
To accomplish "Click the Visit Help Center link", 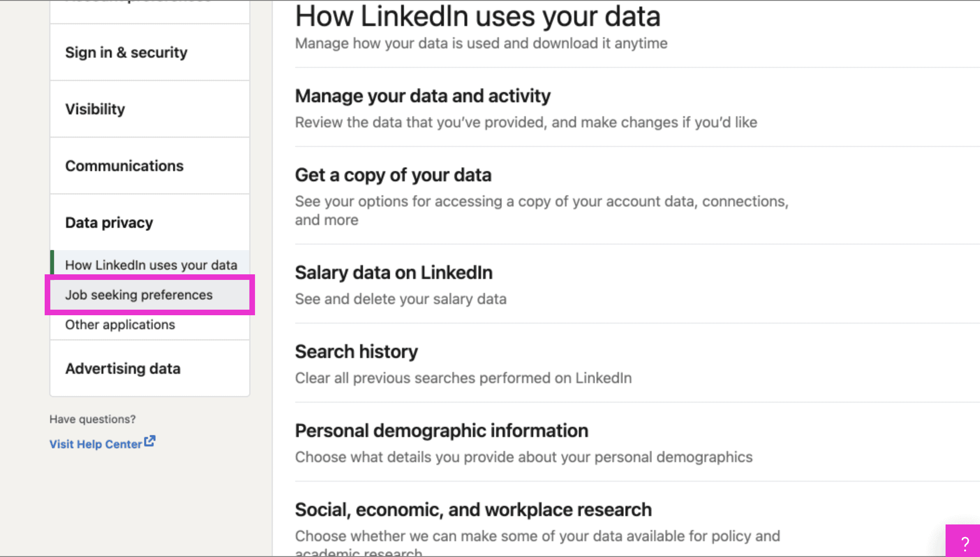I will [95, 444].
